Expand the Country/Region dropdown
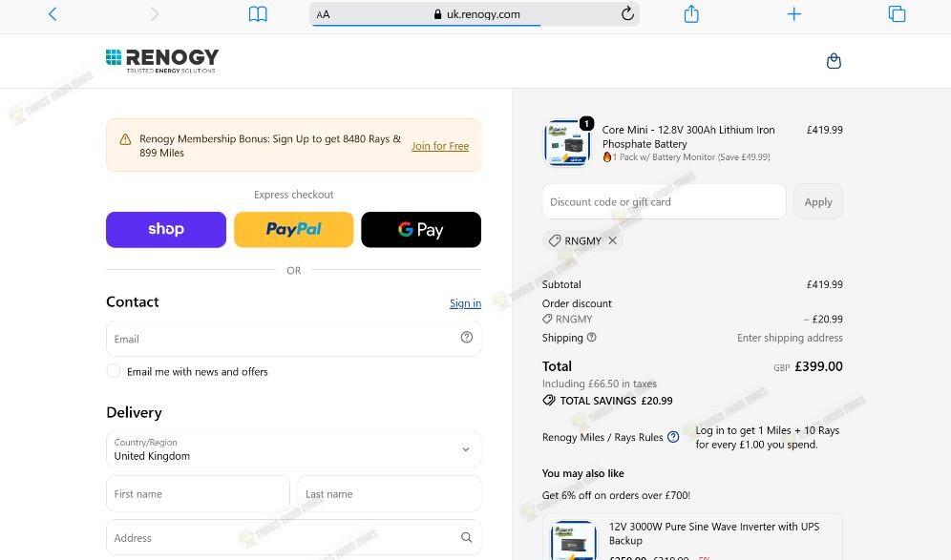The height and width of the screenshot is (560, 951). click(293, 449)
